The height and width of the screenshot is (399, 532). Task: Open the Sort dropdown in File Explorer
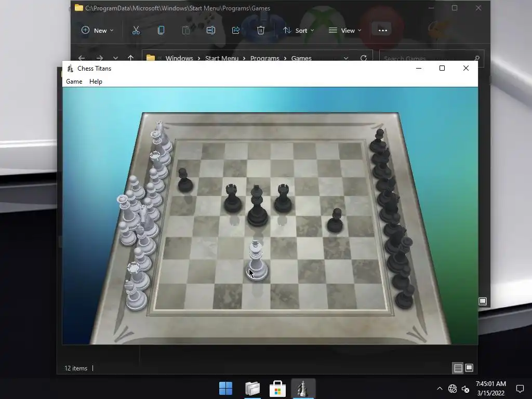(x=299, y=31)
